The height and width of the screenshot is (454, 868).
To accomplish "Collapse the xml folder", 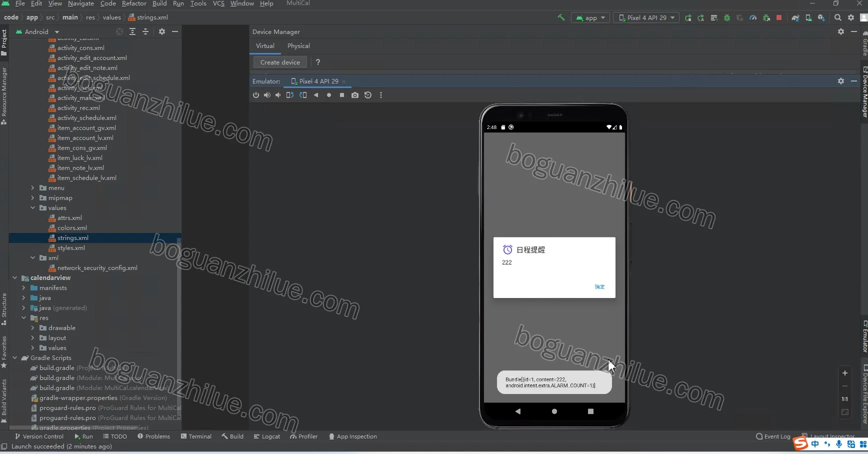I will coord(33,258).
